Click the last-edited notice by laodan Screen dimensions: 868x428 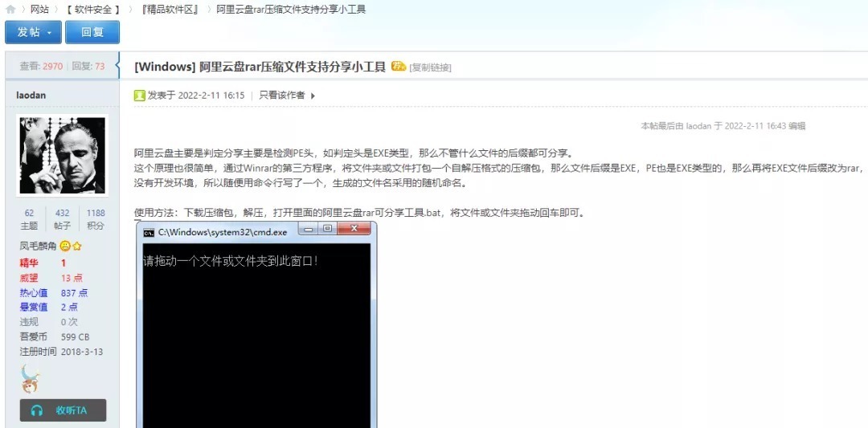(723, 126)
